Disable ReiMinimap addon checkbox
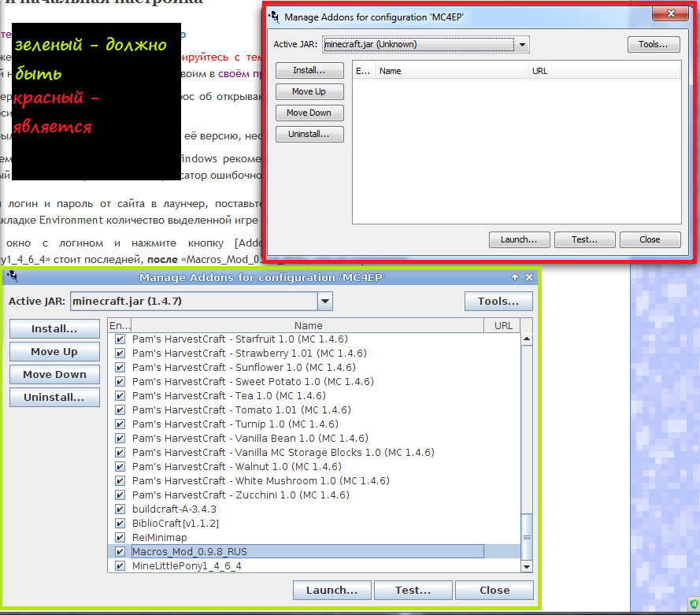Screen dimensions: 700x615 point(120,538)
